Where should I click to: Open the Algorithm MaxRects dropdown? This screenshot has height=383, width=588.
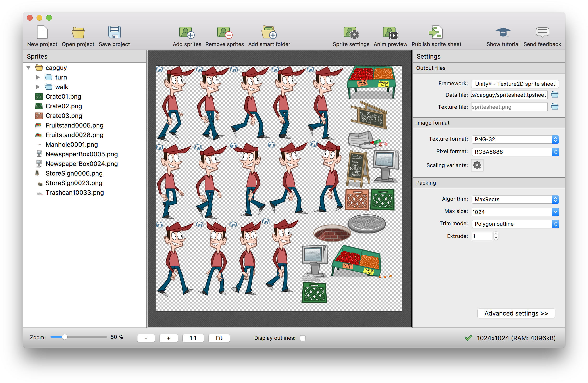pos(515,199)
